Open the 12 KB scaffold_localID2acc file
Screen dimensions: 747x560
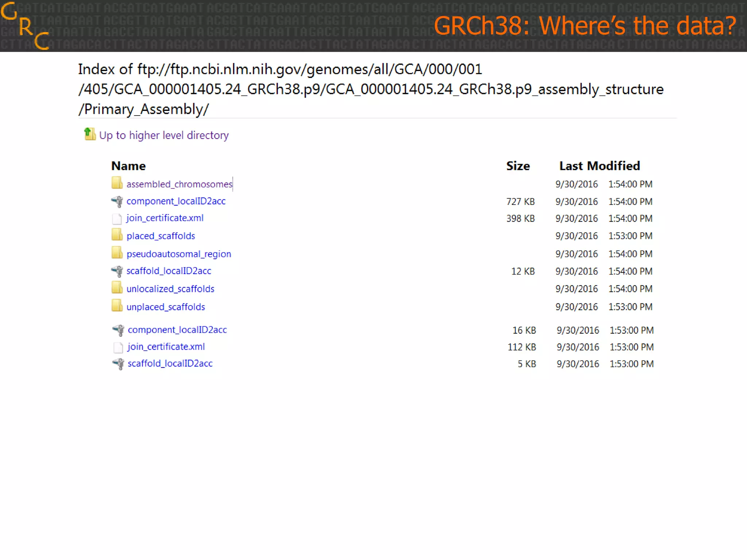click(x=169, y=271)
